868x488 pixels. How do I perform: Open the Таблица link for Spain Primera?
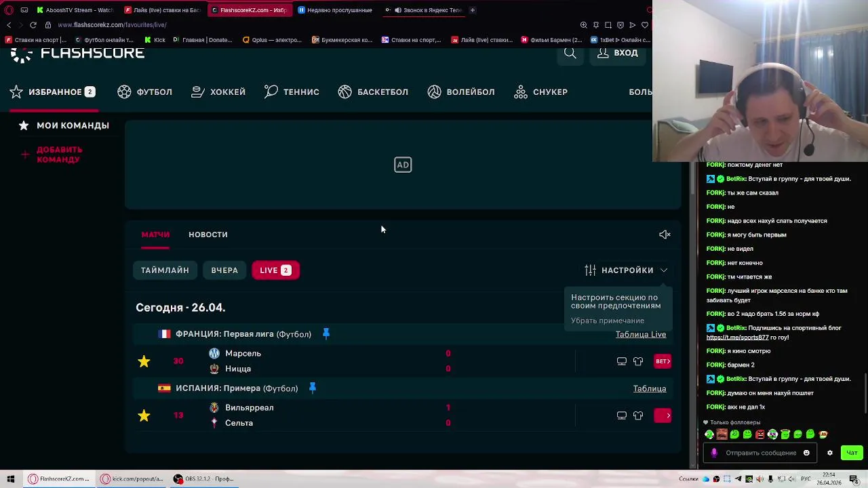[650, 389]
